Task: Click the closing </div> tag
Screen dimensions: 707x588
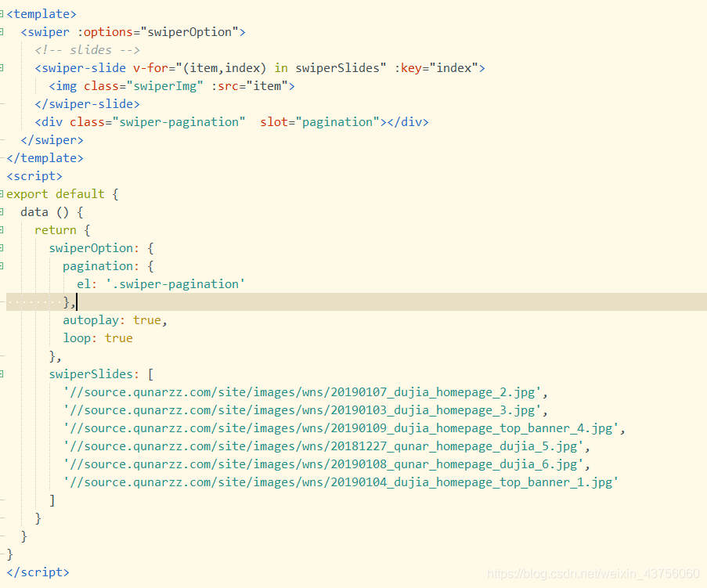Action: pos(408,122)
